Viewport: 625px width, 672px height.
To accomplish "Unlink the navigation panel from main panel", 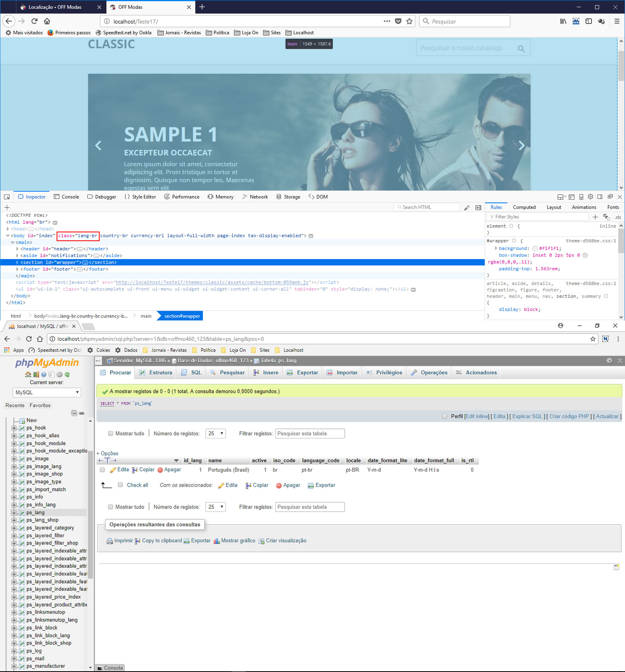I will [82, 413].
